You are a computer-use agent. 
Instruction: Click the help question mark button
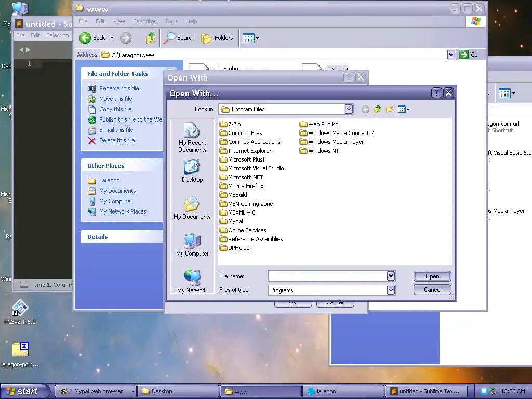pyautogui.click(x=436, y=93)
